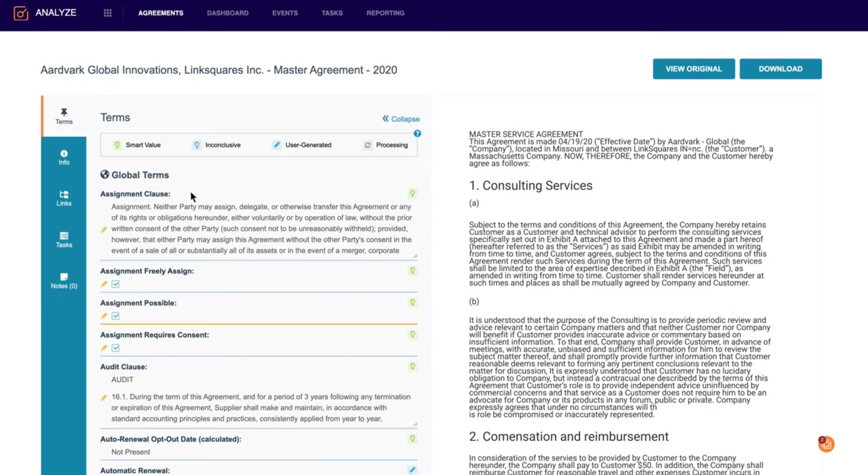The width and height of the screenshot is (868, 475).
Task: Go to the Agreements section
Action: (x=161, y=13)
